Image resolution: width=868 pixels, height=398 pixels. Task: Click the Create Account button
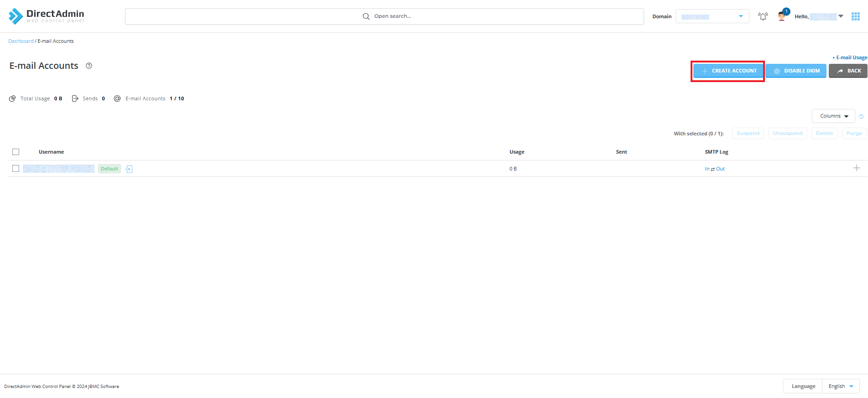coord(728,71)
